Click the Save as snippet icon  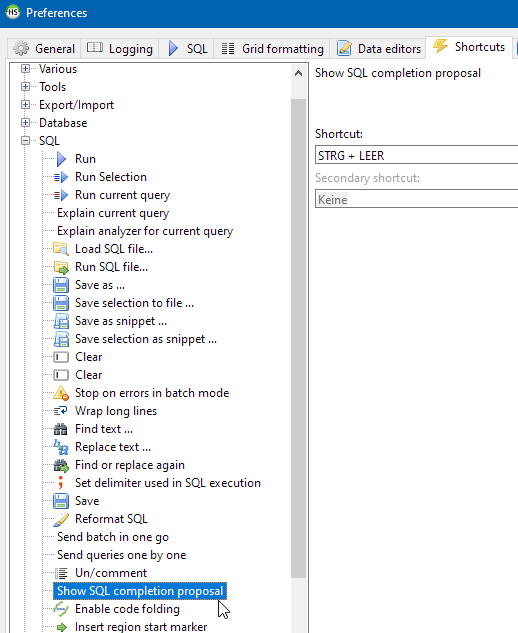61,321
